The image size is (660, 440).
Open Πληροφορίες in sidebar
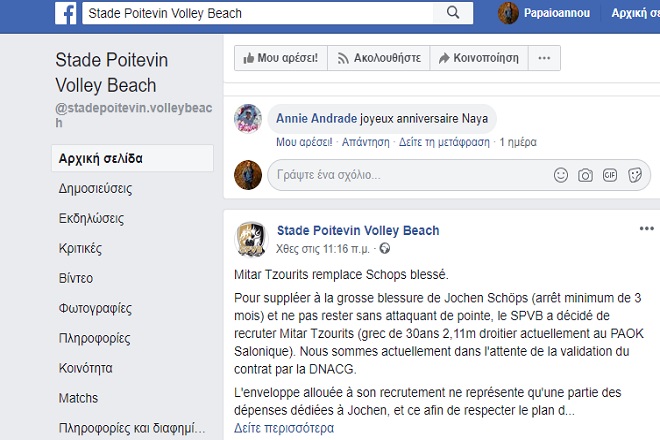(x=94, y=338)
